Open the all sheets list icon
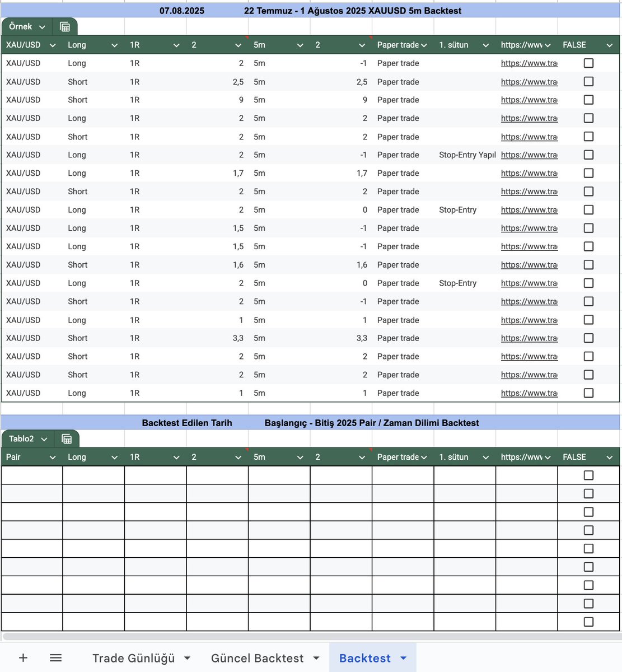This screenshot has width=622, height=672. tap(55, 658)
